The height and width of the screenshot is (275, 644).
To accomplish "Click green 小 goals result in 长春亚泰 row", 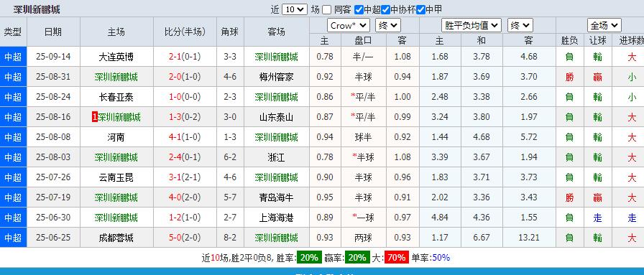I will pyautogui.click(x=632, y=97).
